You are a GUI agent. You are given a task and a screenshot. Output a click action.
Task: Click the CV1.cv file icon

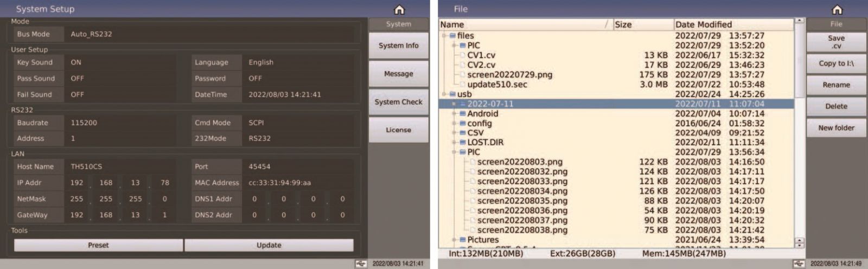pyautogui.click(x=462, y=55)
